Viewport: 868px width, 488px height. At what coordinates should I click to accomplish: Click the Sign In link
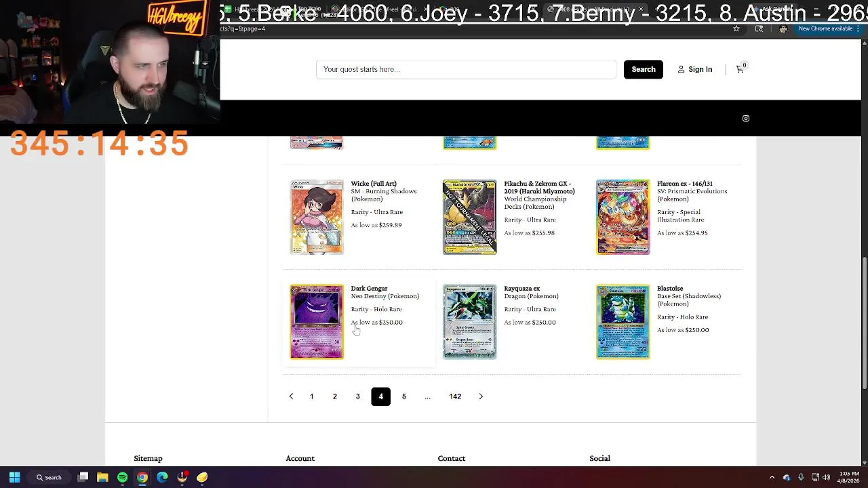coord(695,69)
